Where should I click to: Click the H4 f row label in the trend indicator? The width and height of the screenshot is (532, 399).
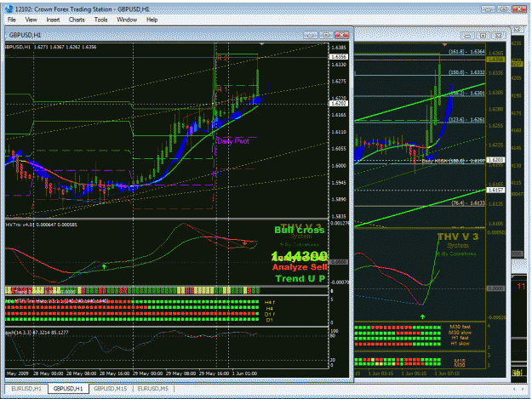(x=269, y=302)
